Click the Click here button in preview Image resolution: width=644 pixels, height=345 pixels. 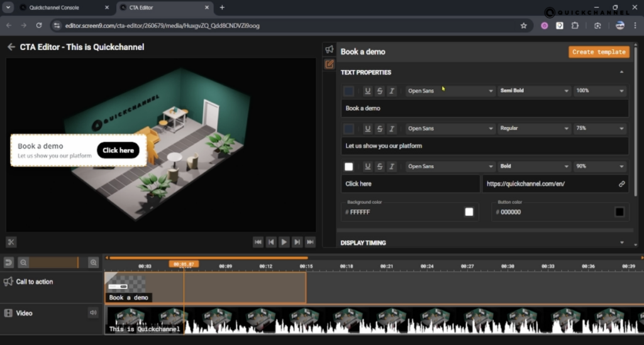pos(118,150)
